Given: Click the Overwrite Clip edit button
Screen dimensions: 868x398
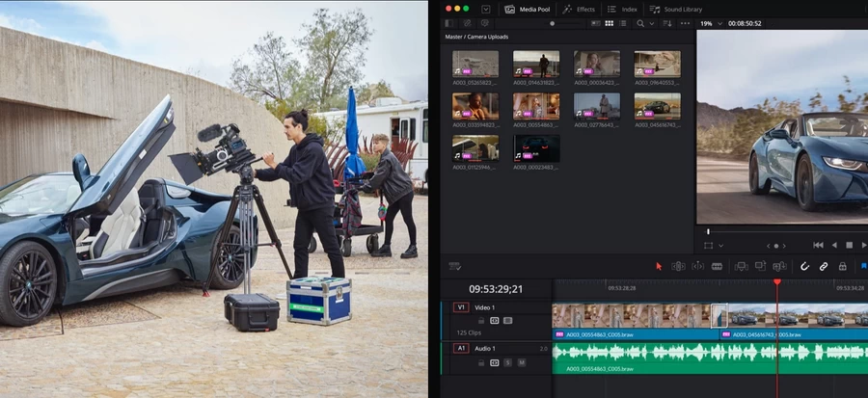Looking at the screenshot, I should click(x=761, y=266).
